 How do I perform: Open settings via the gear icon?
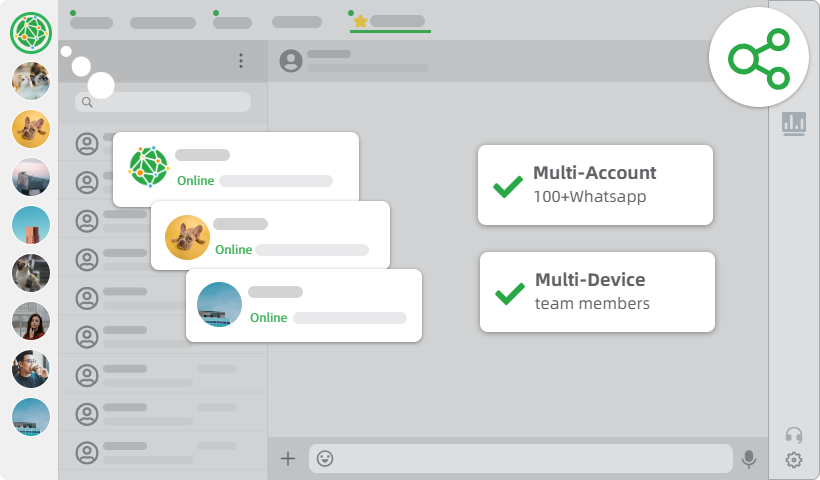tap(794, 460)
